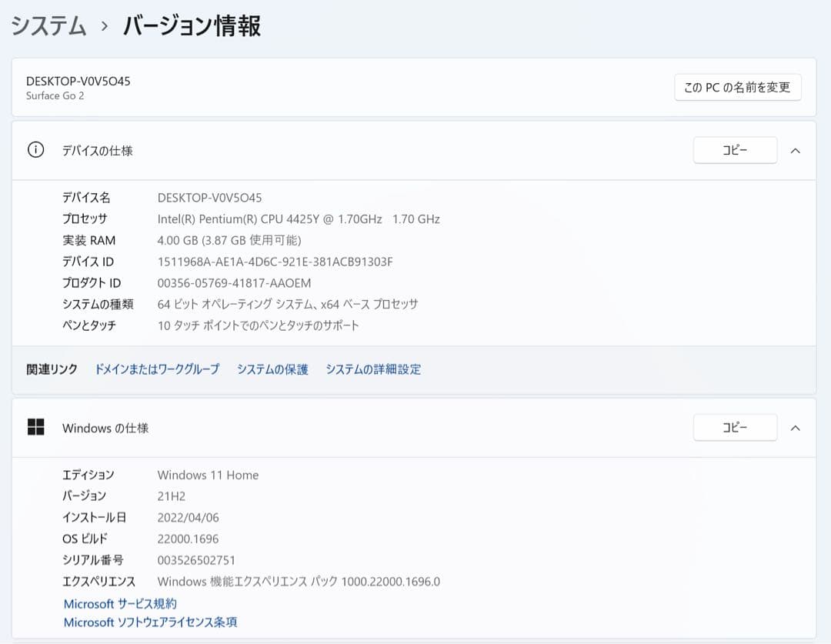The height and width of the screenshot is (644, 831).
Task: Collapse the Windowsの仕様 section
Action: coord(796,427)
